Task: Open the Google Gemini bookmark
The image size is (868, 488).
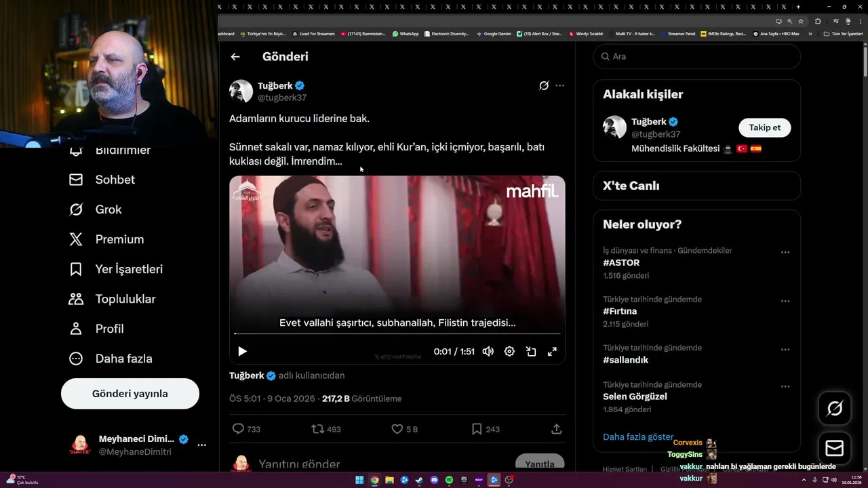Action: pyautogui.click(x=494, y=33)
